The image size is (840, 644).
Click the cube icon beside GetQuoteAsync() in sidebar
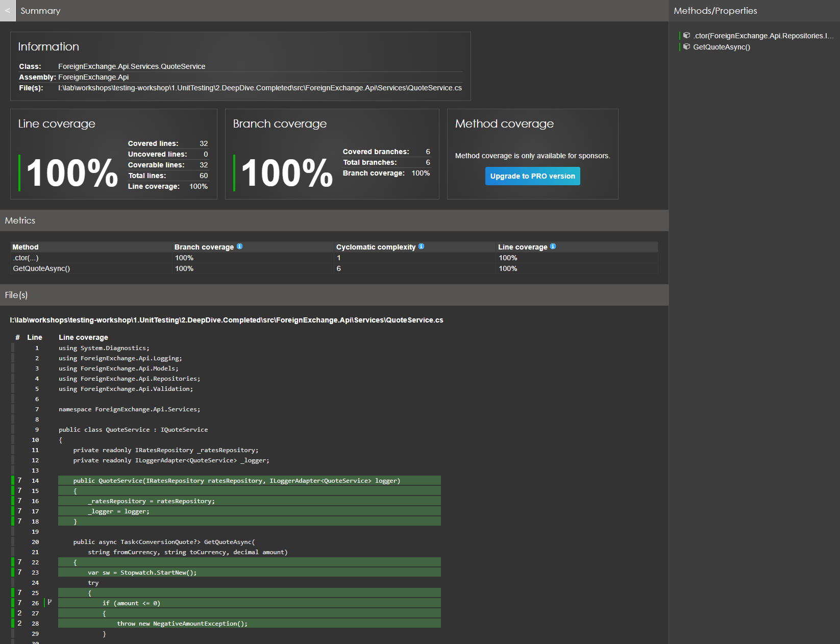point(686,47)
